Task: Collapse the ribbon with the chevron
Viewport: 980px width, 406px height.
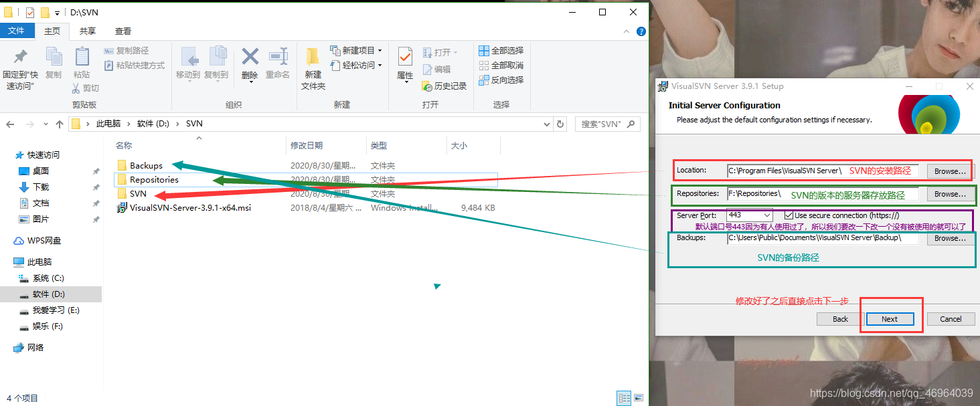Action: click(625, 31)
